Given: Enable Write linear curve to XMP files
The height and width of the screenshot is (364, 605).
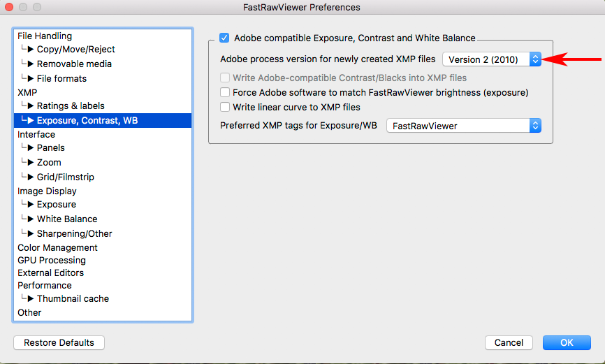Looking at the screenshot, I should [x=225, y=107].
